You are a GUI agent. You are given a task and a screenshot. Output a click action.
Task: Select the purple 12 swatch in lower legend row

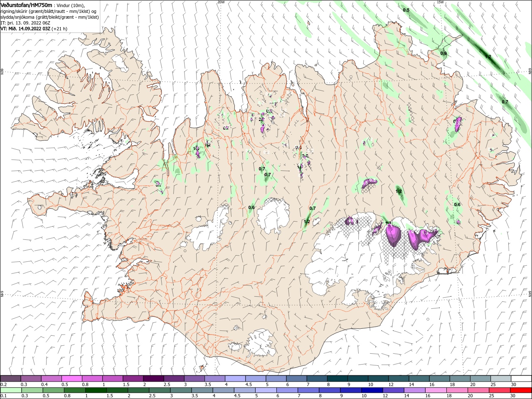click(394, 390)
